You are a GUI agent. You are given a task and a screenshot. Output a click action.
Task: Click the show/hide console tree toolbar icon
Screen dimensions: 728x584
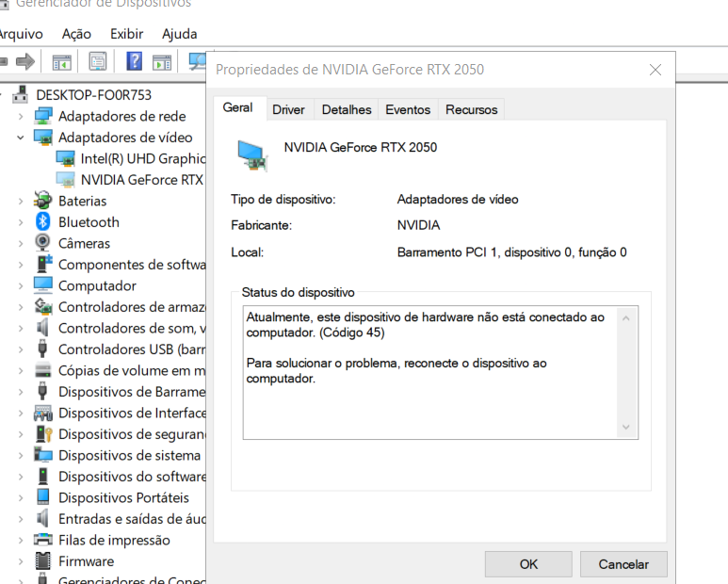pos(62,62)
